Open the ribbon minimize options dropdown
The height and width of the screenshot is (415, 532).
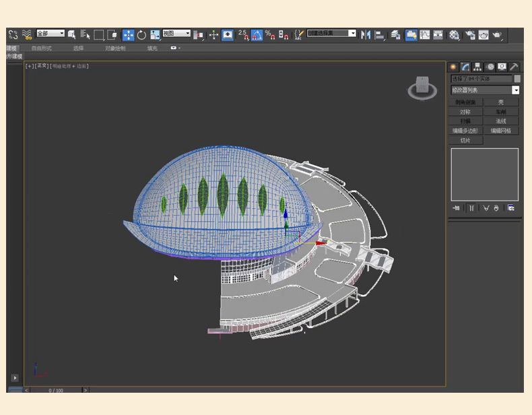tap(175, 48)
